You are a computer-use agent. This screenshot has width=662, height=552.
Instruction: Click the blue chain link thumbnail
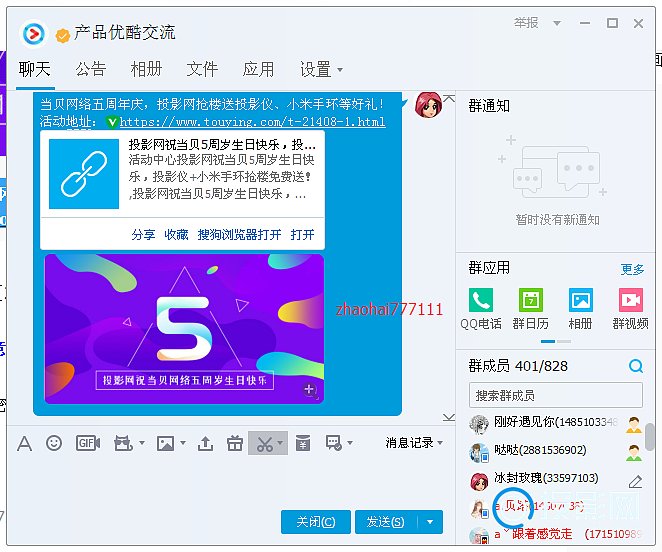[x=84, y=174]
